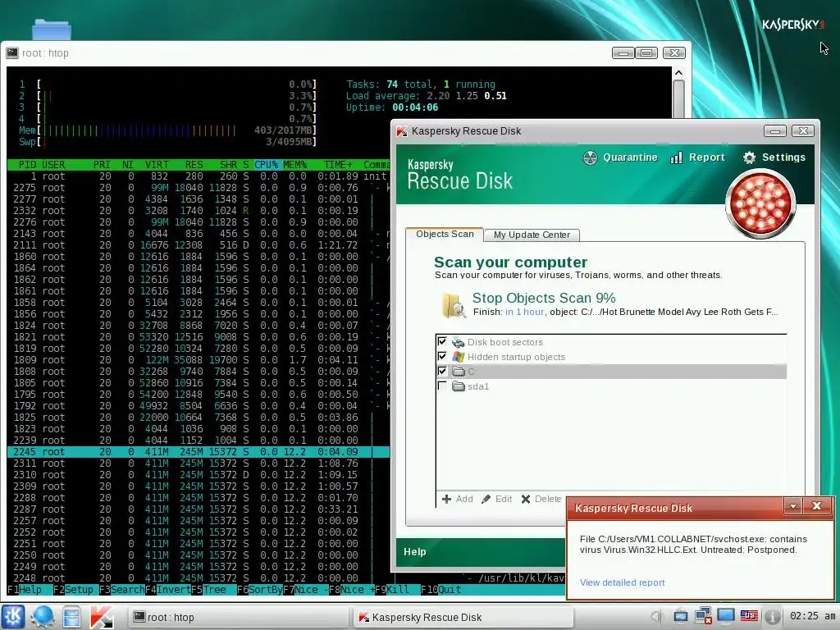Click Delete button in scan objects list
The height and width of the screenshot is (630, 840).
point(541,499)
